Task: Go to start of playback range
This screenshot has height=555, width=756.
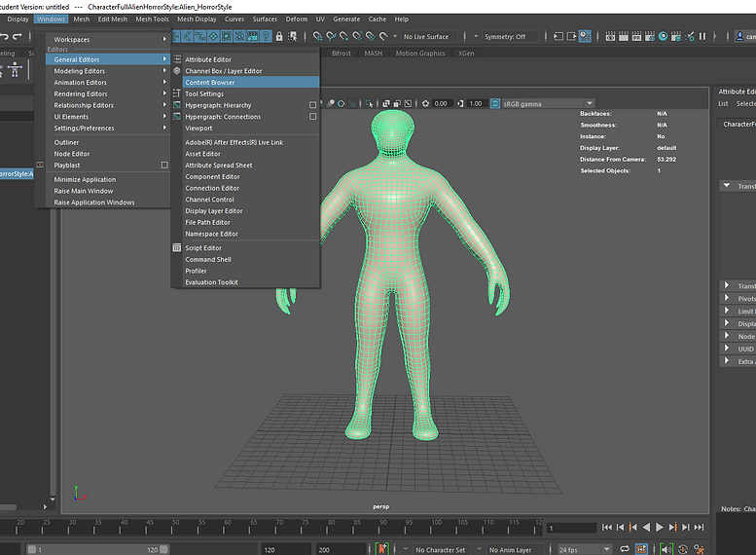Action: coord(607,528)
